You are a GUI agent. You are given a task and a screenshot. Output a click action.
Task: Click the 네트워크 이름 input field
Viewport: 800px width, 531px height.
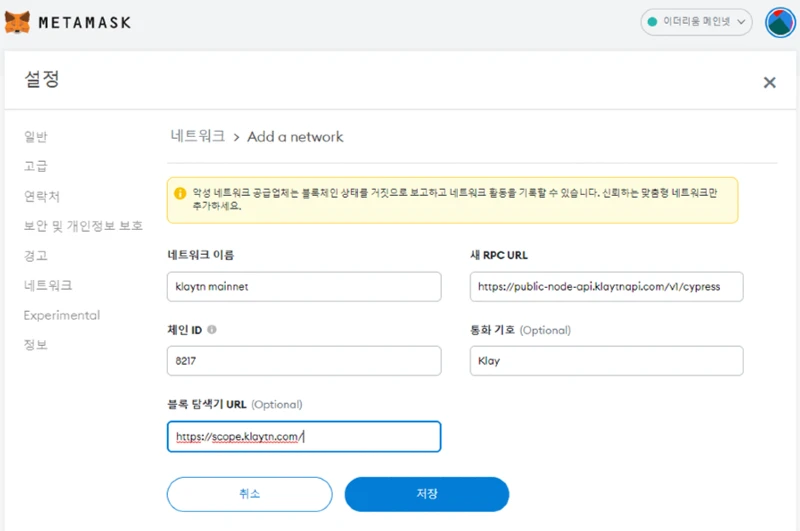tap(304, 287)
